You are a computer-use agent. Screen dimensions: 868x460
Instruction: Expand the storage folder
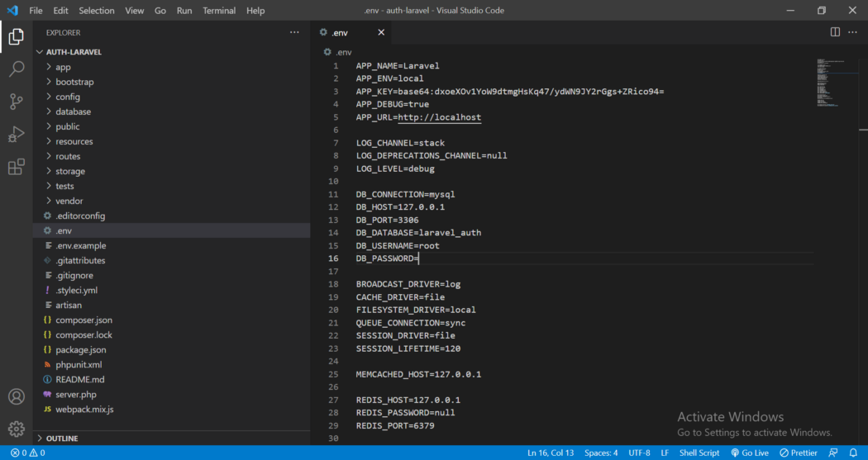(172, 172)
